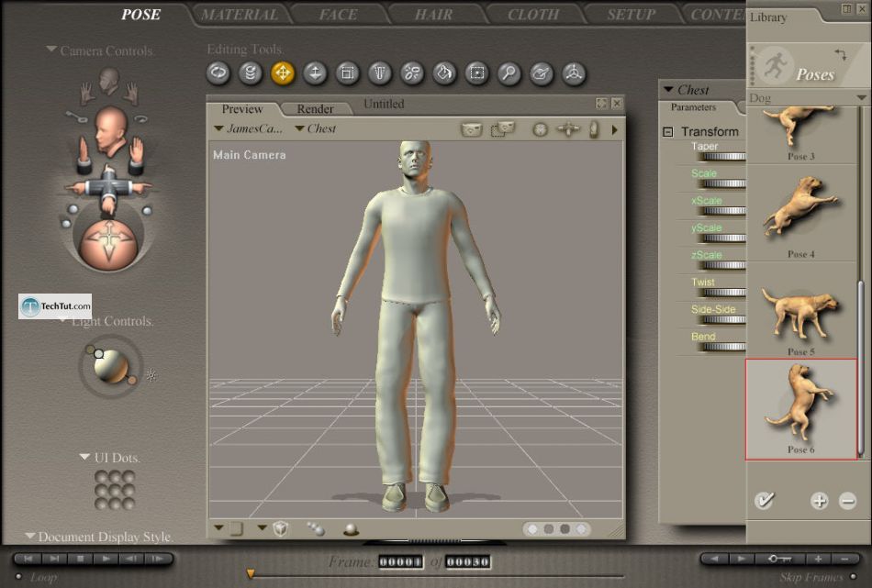Collapse the Transform parameter group
The width and height of the screenshot is (872, 588).
[668, 132]
